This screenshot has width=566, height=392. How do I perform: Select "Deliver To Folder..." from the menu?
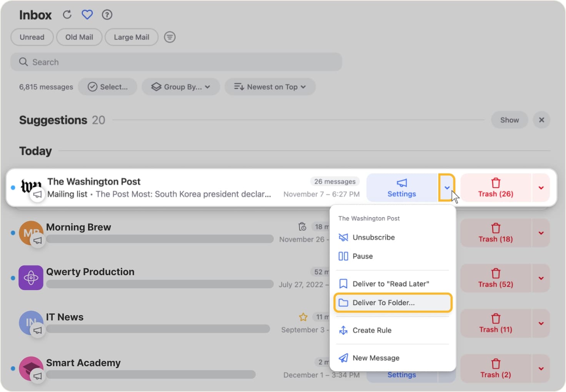click(x=384, y=302)
